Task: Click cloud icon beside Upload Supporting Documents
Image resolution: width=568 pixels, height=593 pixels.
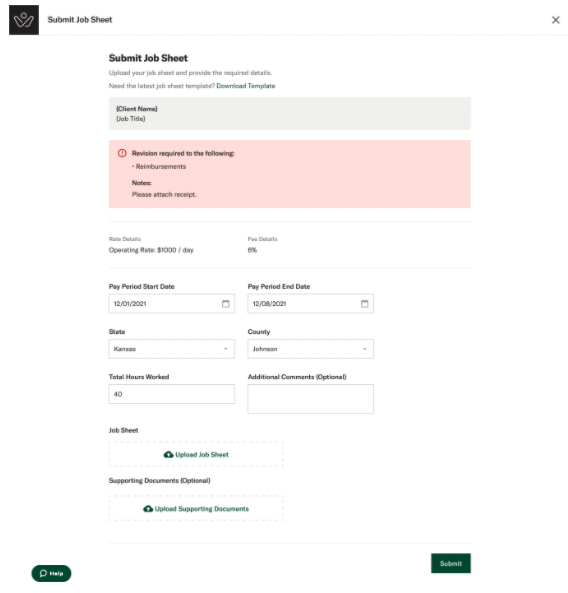Action: point(148,509)
